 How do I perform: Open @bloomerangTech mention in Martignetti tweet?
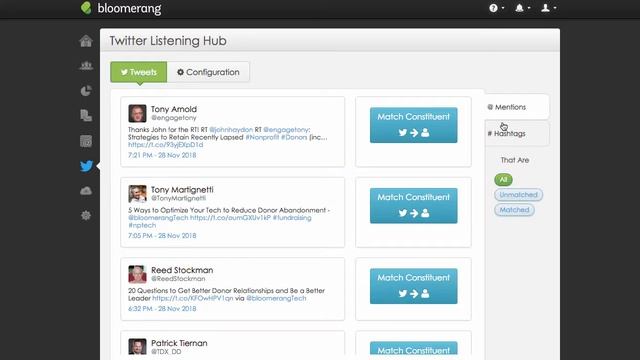tap(158, 218)
